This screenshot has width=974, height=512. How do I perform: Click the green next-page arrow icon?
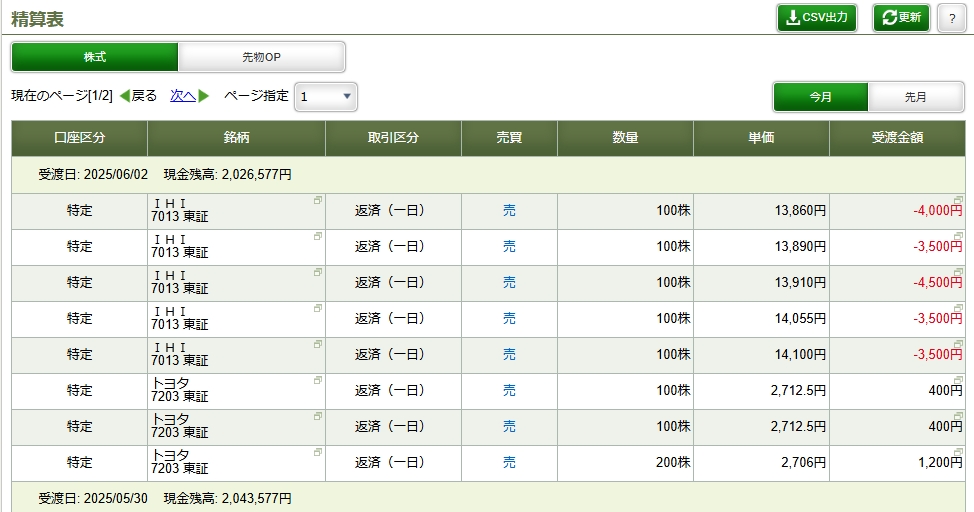coord(204,96)
